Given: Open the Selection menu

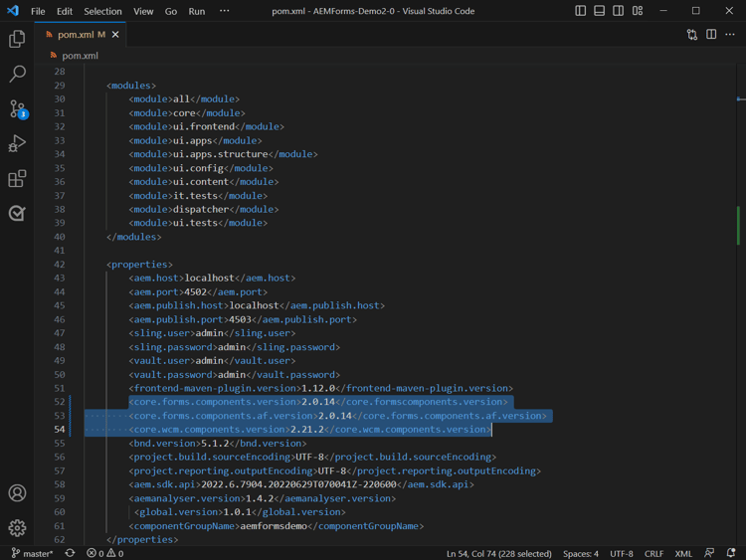Looking at the screenshot, I should 102,11.
